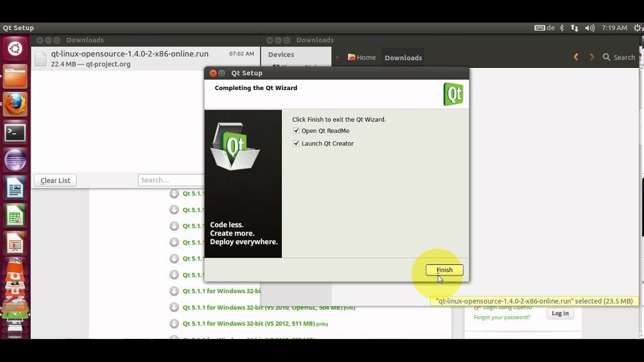Image resolution: width=644 pixels, height=362 pixels.
Task: Click '(info)' next to VS 2012, 511 MB
Action: 322,324
